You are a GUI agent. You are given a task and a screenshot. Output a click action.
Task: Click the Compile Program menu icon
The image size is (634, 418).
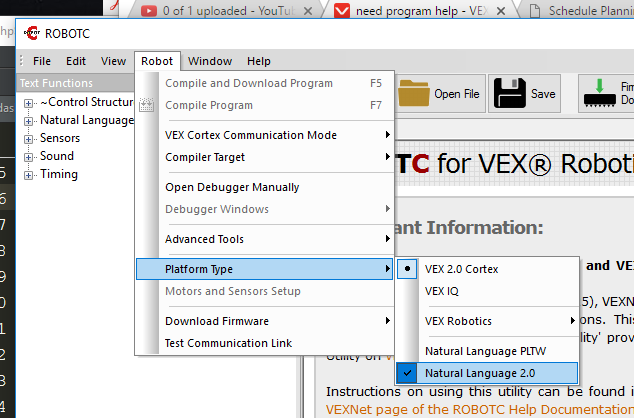[146, 105]
